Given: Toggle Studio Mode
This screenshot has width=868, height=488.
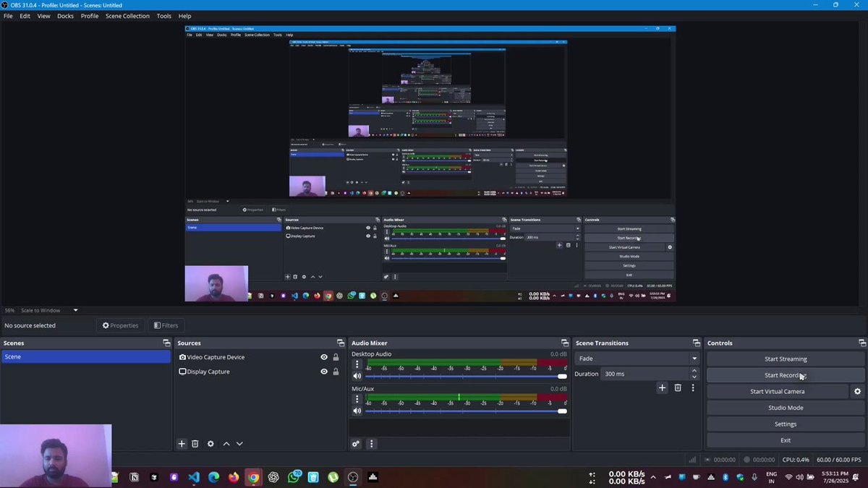Looking at the screenshot, I should tap(786, 408).
